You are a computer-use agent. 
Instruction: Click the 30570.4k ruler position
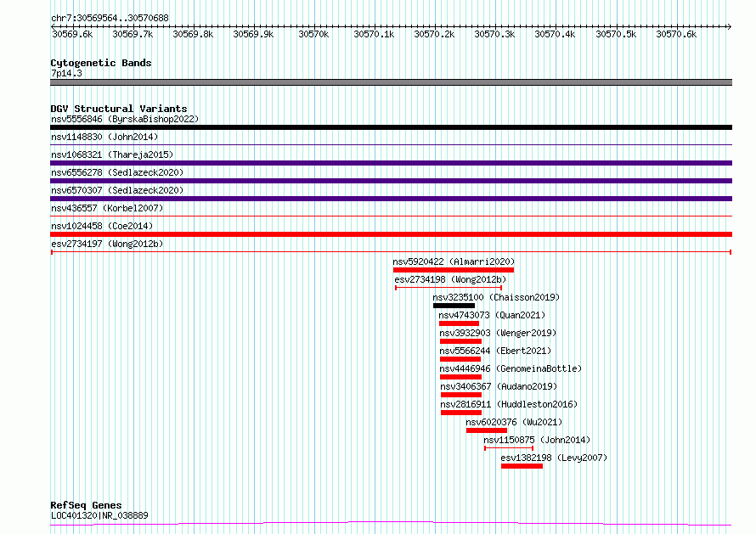(555, 34)
